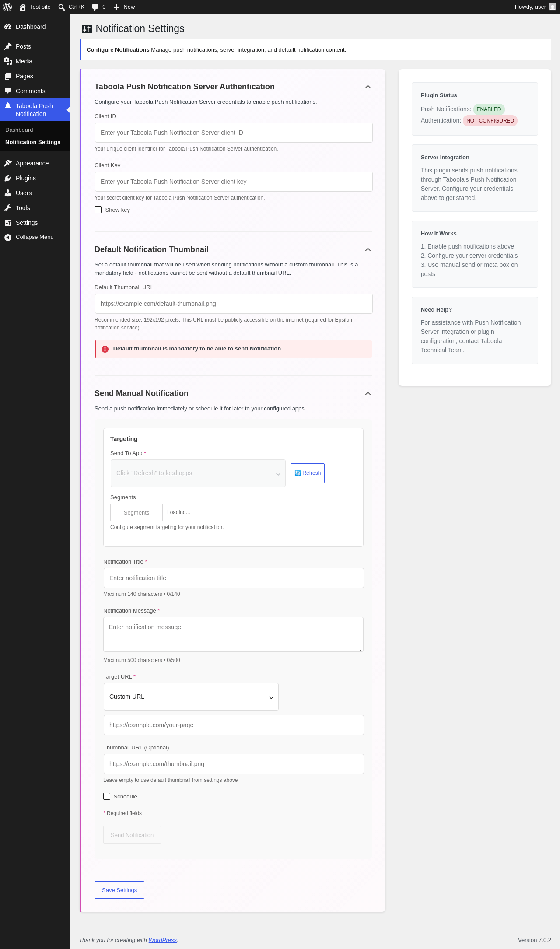Click the Tools wrench icon

point(8,208)
